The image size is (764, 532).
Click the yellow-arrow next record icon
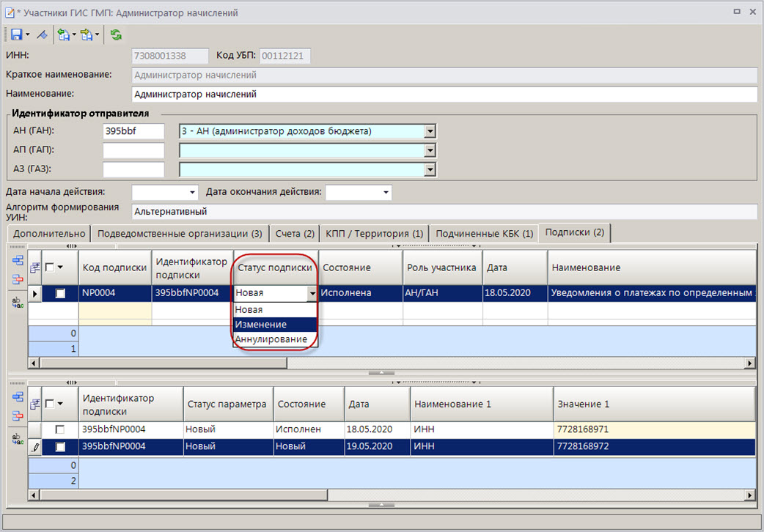[87, 34]
